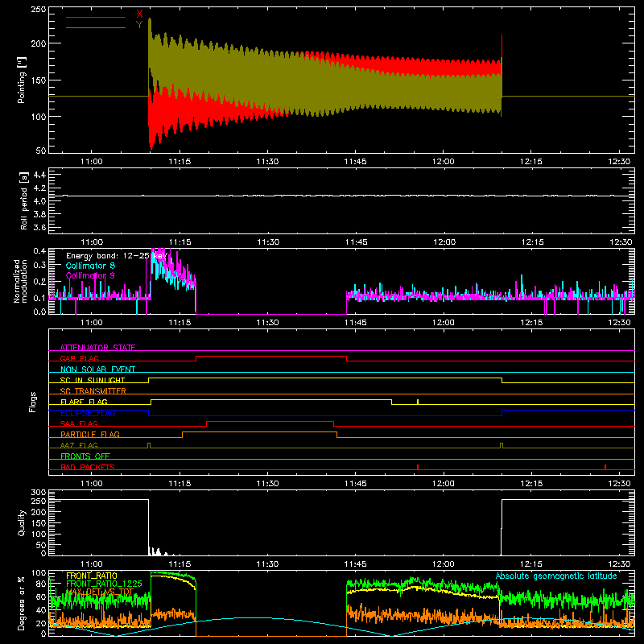
Task: Click the GAP_FLAG label
Action: pos(79,358)
